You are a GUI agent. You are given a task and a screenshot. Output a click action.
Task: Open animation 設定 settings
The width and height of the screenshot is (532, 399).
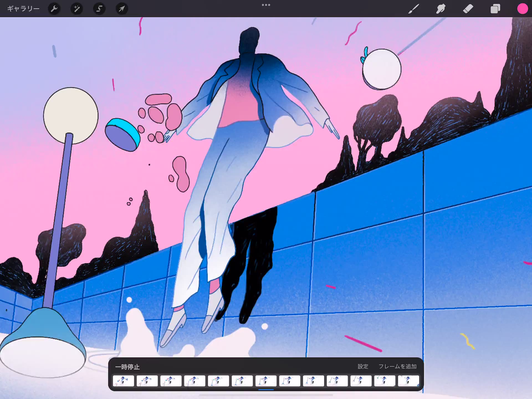(363, 366)
